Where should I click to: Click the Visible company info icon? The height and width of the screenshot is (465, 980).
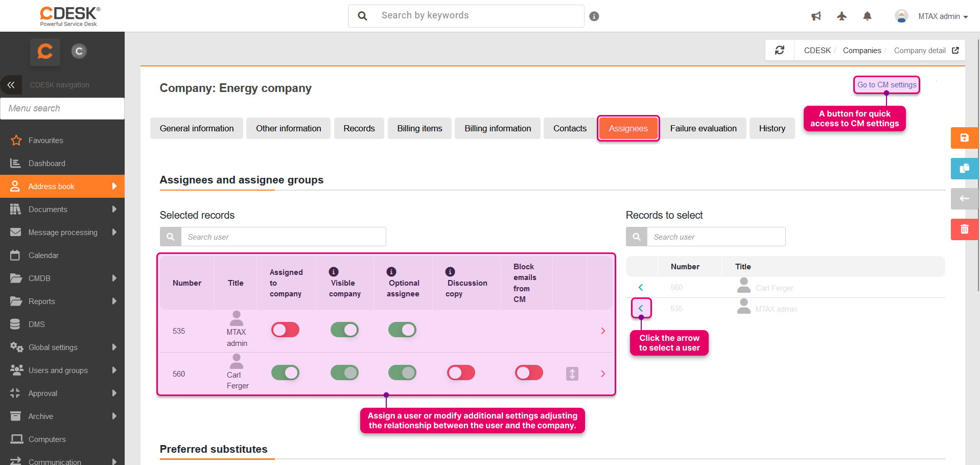pos(334,272)
